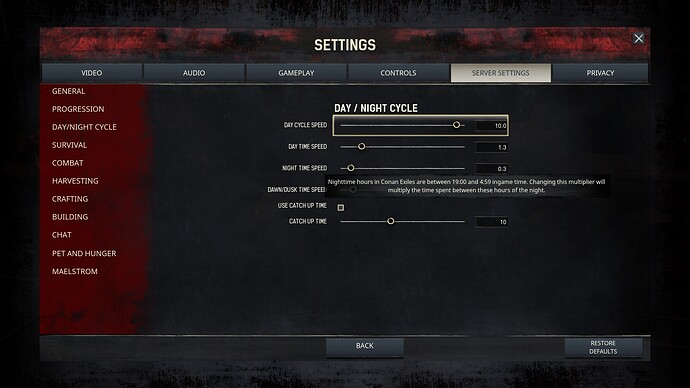Click the Catch Up Time value field
Viewport: 690px width, 388px height.
(x=491, y=222)
